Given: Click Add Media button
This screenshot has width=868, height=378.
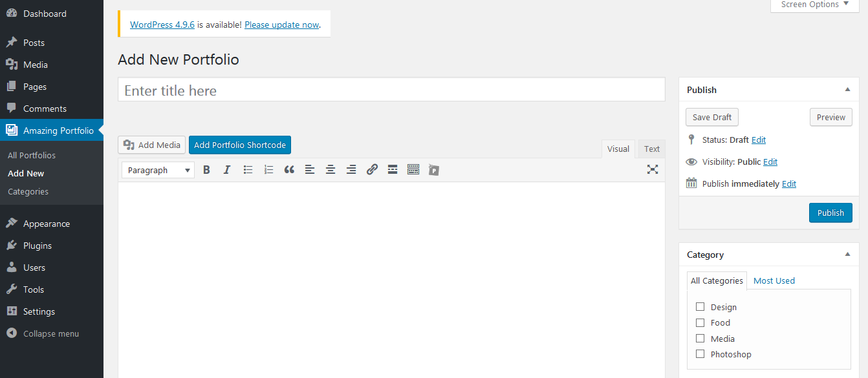Looking at the screenshot, I should pyautogui.click(x=152, y=145).
